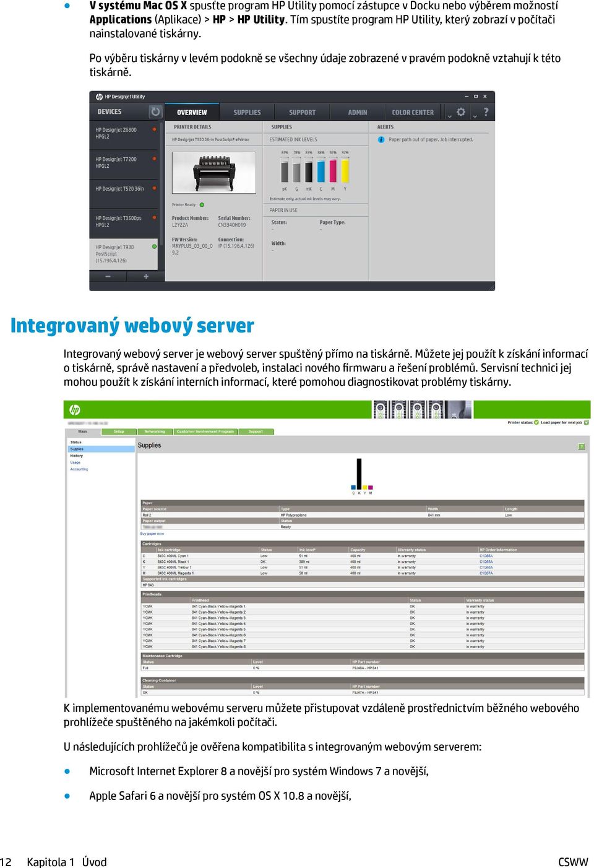
Task: Click the '843C 400ML Cyan 1' cartridge row
Action: click(x=363, y=556)
